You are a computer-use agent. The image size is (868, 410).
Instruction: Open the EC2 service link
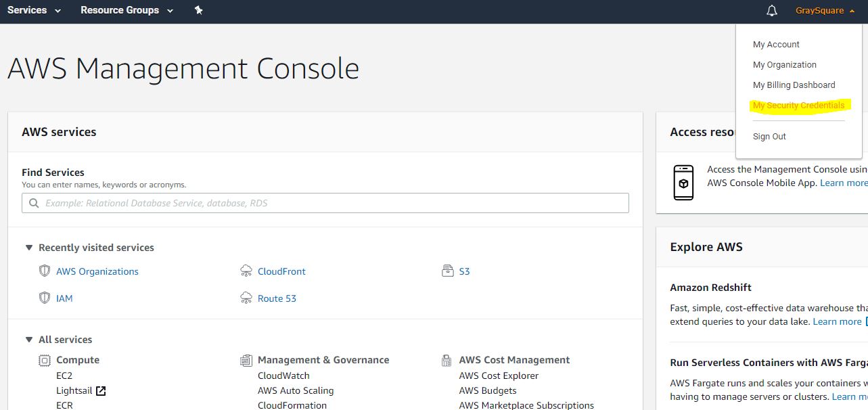coord(64,375)
